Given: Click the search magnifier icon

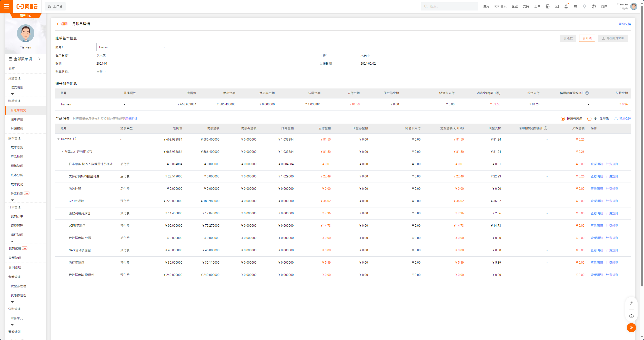Looking at the screenshot, I should pos(426,6).
